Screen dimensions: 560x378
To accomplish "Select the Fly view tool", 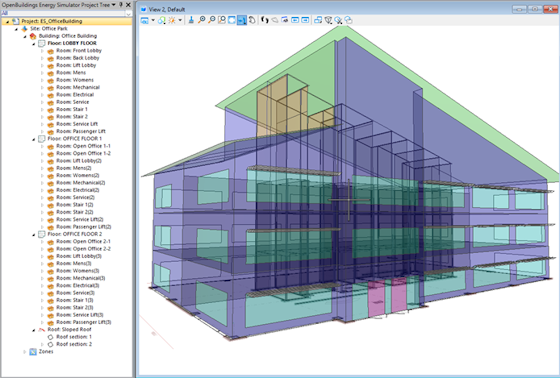I will click(x=275, y=20).
